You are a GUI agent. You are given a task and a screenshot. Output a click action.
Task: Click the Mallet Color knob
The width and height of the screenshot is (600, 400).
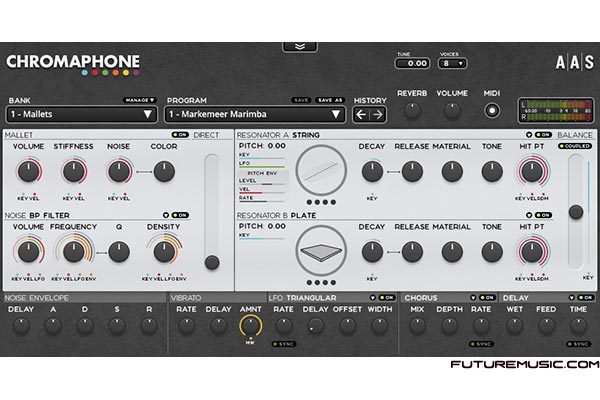(164, 171)
